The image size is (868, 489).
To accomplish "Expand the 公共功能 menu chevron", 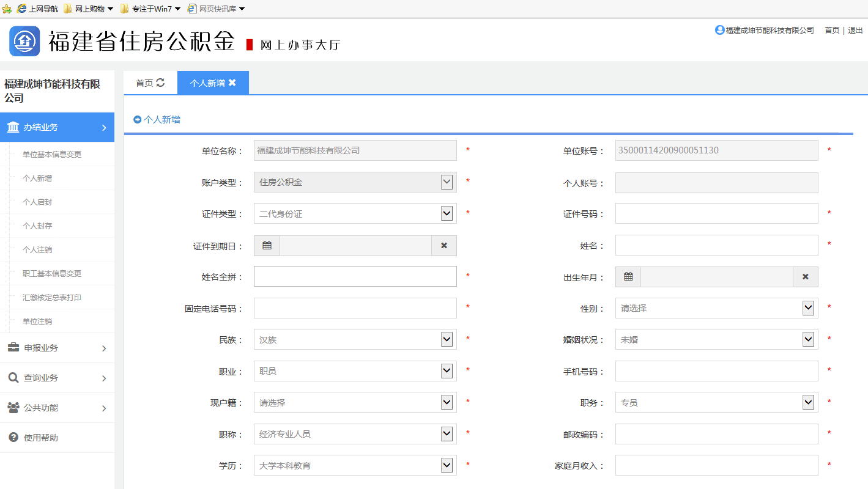I will [104, 408].
